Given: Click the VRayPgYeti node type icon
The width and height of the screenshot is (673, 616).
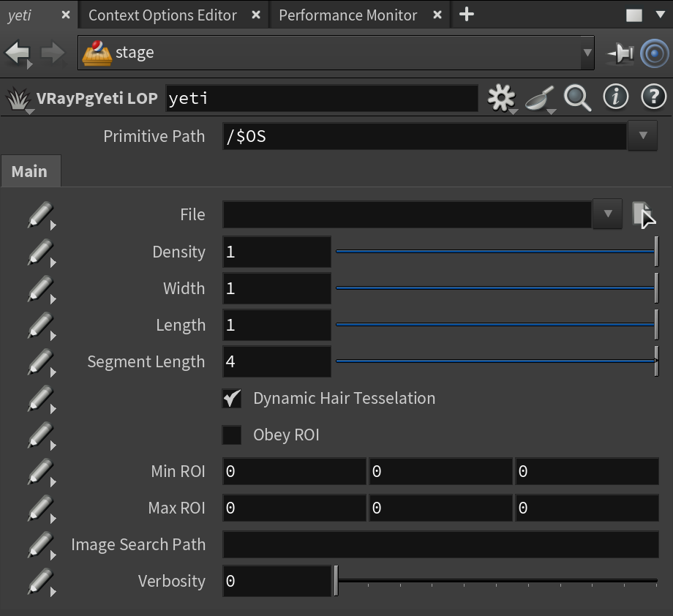Looking at the screenshot, I should [18, 99].
